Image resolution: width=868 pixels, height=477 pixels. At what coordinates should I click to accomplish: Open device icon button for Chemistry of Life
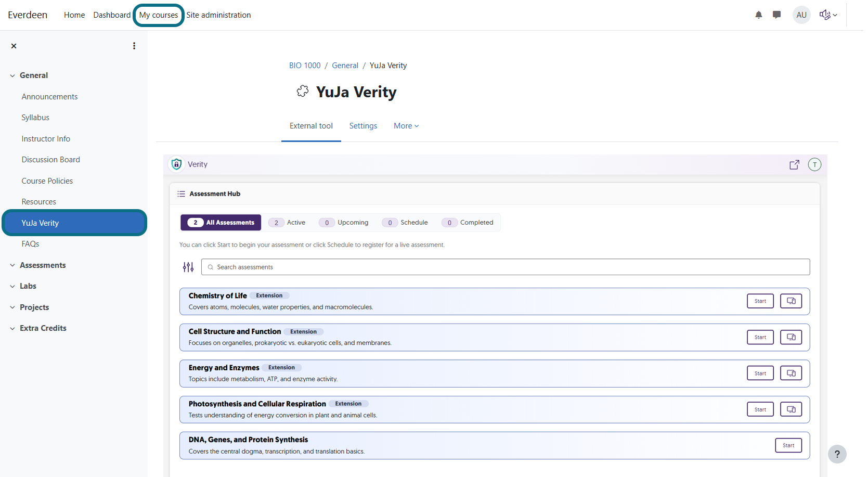click(791, 301)
